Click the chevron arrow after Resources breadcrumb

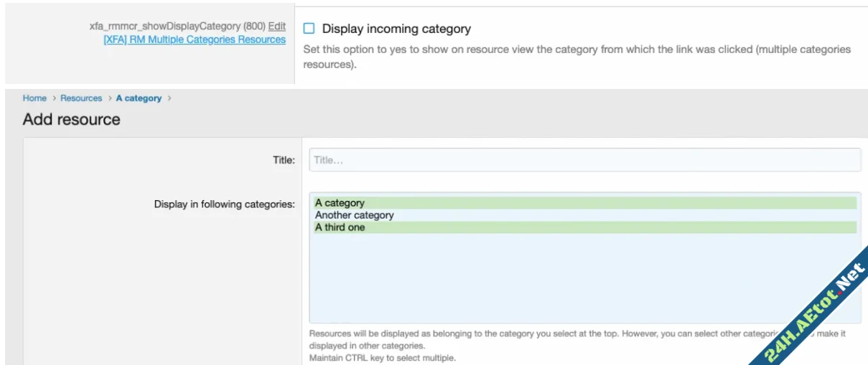[109, 98]
